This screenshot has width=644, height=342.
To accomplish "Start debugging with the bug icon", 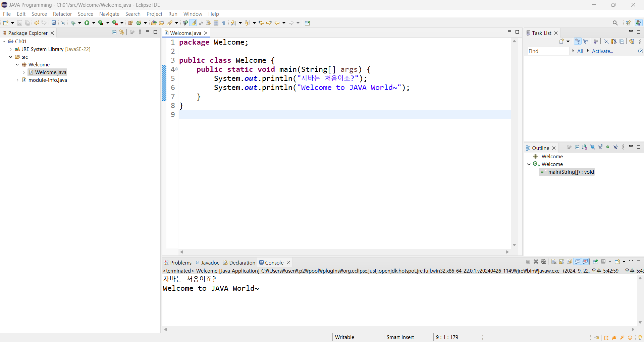I will (x=73, y=23).
